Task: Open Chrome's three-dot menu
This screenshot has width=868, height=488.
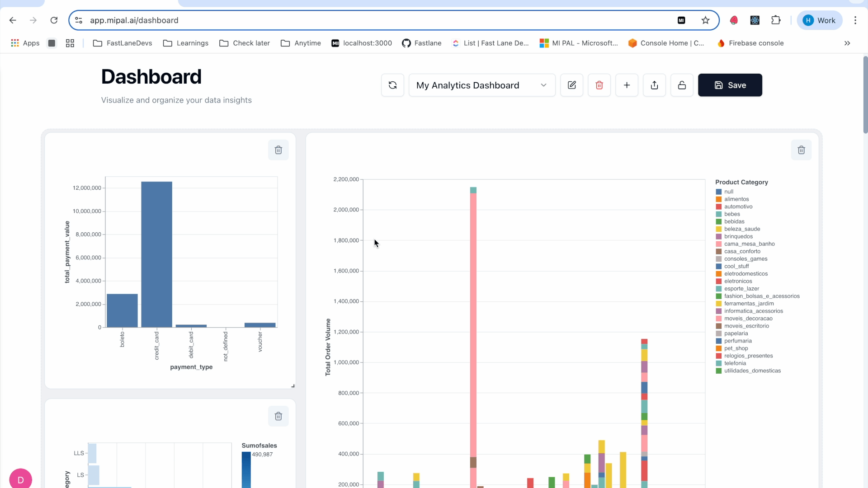Action: coord(855,20)
